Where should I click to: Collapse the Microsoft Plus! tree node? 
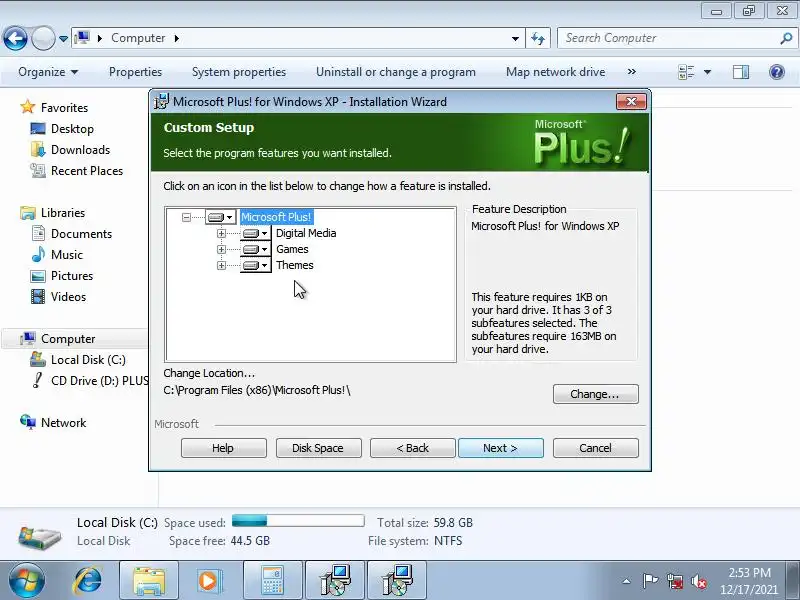coord(186,217)
